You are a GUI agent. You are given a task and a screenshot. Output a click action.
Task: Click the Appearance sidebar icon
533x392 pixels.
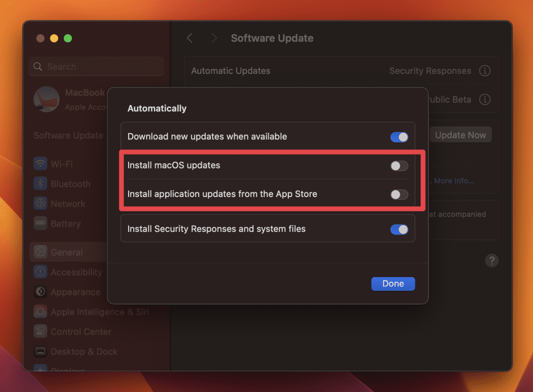tap(41, 292)
